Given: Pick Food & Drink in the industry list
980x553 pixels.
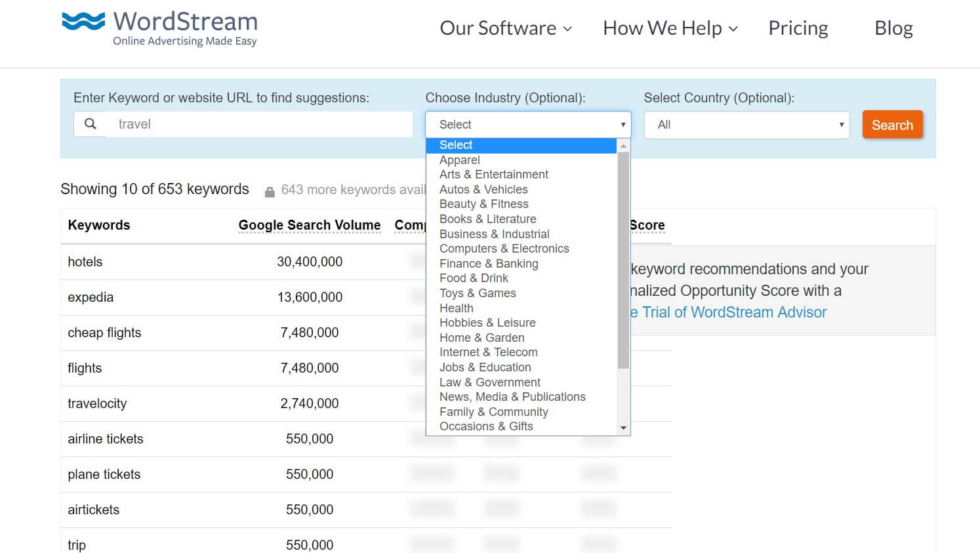Looking at the screenshot, I should tap(474, 278).
